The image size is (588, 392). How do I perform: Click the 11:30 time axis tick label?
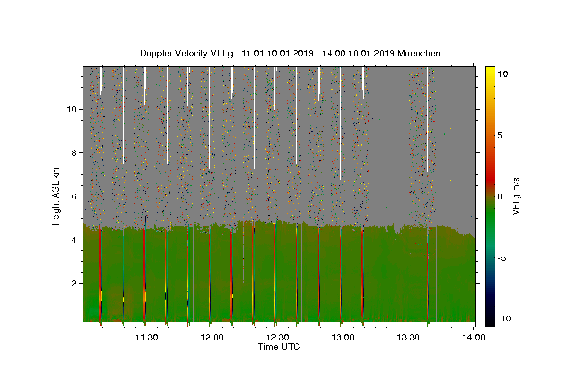click(147, 337)
